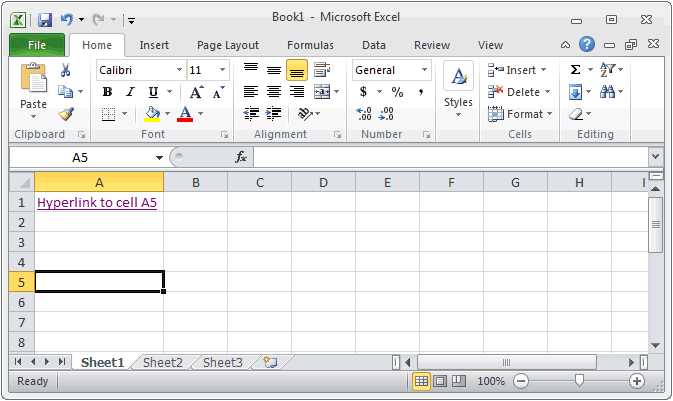This screenshot has height=401, width=673.
Task: Click the Redo arrow icon
Action: pos(98,19)
